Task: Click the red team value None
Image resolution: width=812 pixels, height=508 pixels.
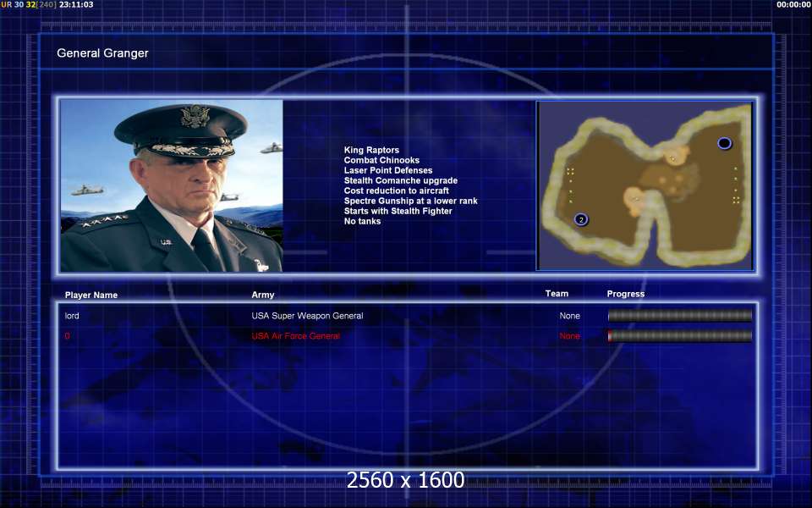Action: click(x=569, y=336)
